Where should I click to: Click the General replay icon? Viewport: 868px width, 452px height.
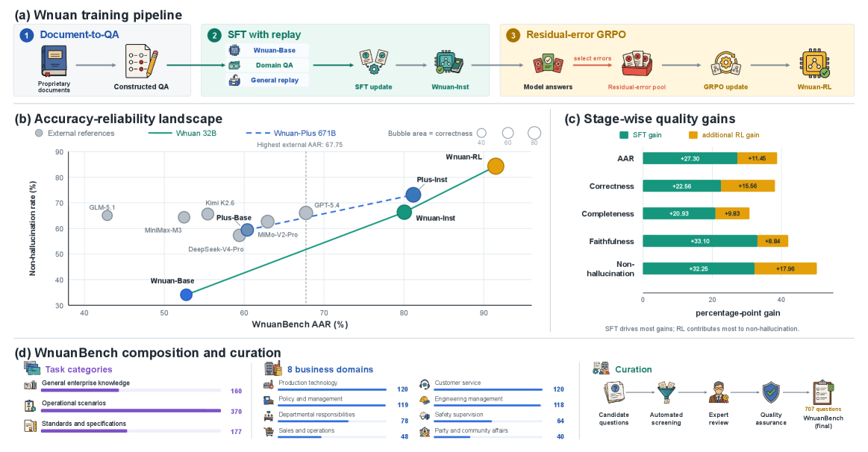[x=234, y=81]
